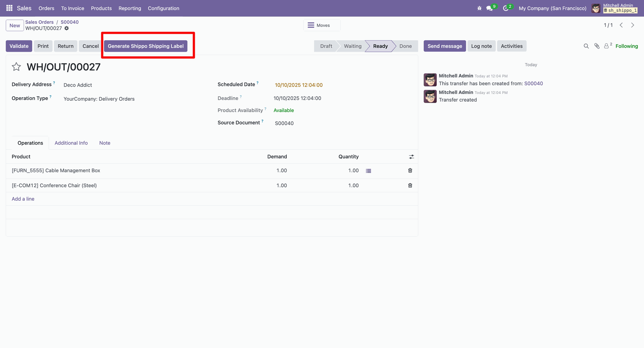
Task: Toggle the Following subscription status
Action: pos(626,46)
